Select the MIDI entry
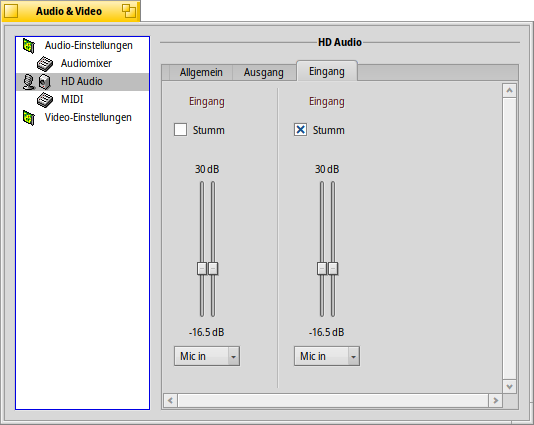Viewport: 534px width, 425px height. point(82,99)
